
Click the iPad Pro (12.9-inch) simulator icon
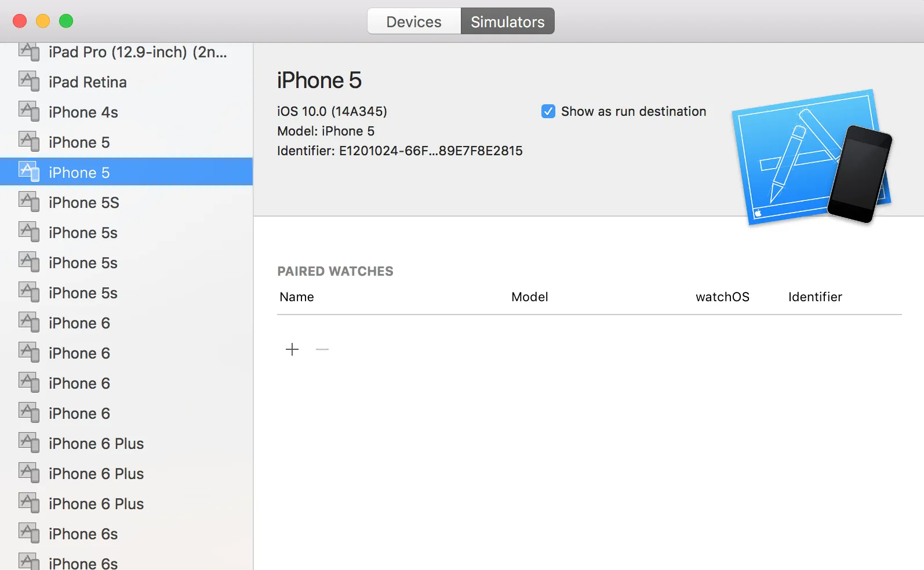tap(29, 52)
